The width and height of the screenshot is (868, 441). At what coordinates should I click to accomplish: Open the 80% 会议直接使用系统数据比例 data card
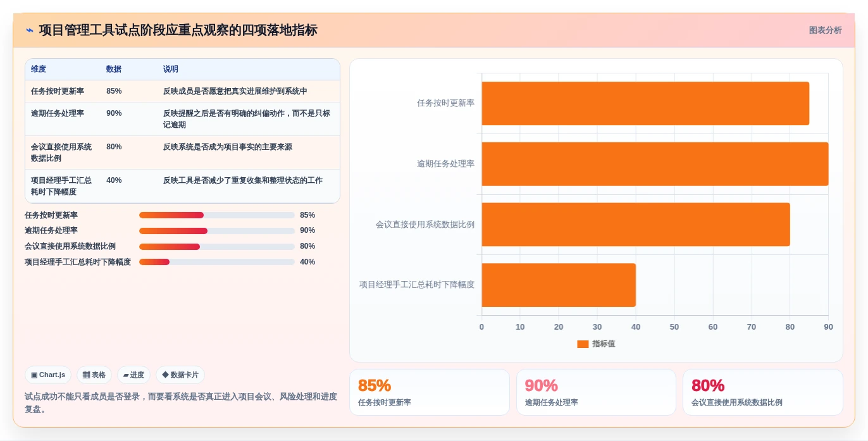pyautogui.click(x=763, y=392)
